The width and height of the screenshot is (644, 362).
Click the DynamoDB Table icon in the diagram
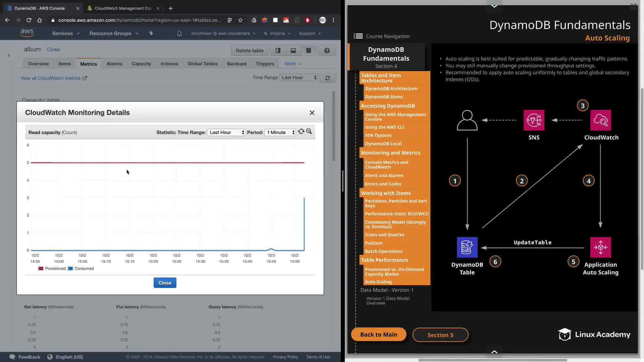pyautogui.click(x=467, y=247)
